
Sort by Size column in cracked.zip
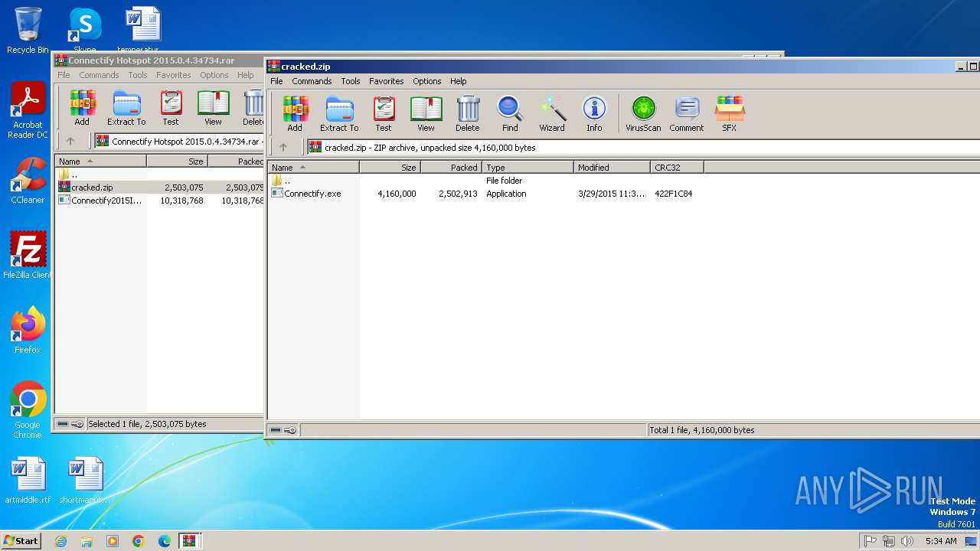pos(390,167)
